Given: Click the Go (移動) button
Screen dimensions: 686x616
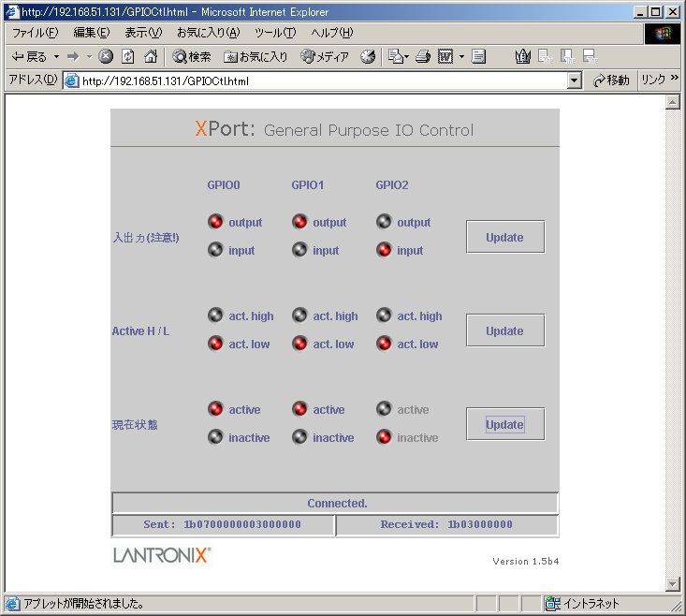Looking at the screenshot, I should tap(611, 81).
